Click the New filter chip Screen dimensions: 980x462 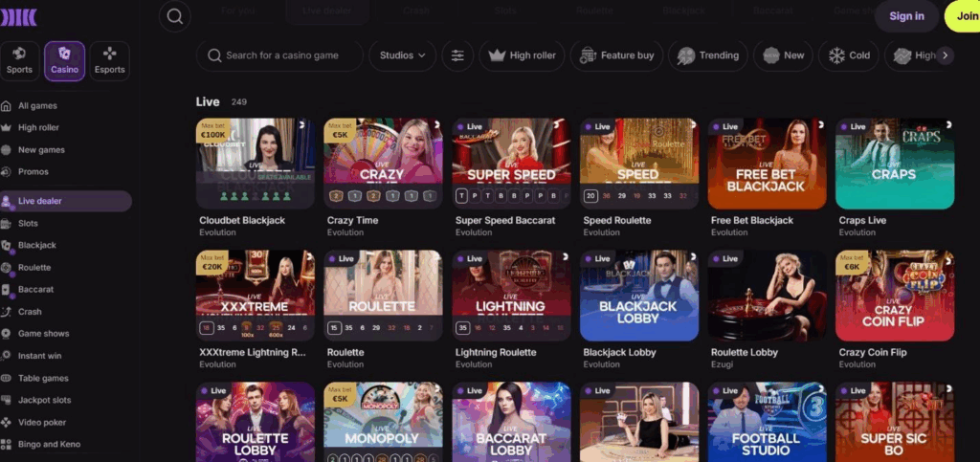click(x=783, y=55)
